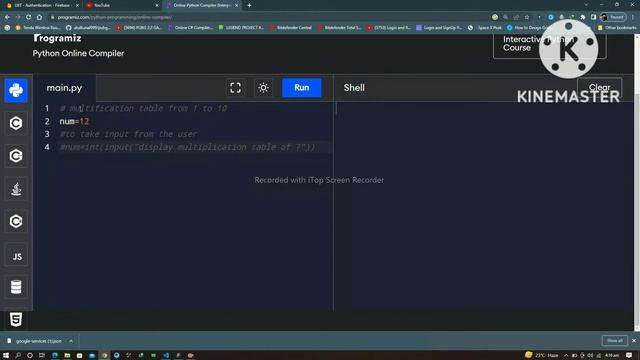640x360 pixels.
Task: Toggle fullscreen editor mode
Action: pyautogui.click(x=236, y=88)
